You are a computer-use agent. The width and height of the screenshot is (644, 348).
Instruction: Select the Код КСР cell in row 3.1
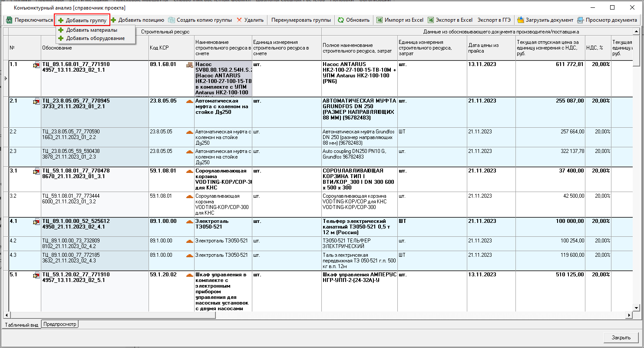[167, 171]
